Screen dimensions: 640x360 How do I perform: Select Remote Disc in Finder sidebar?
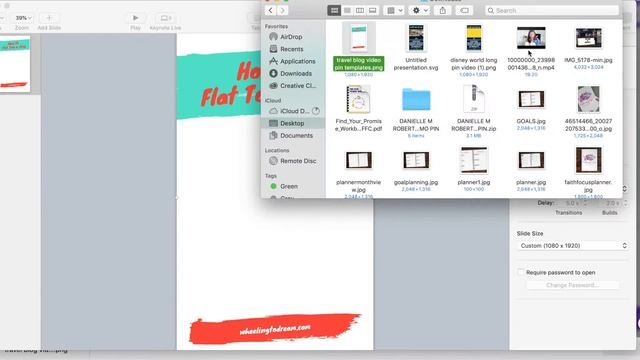coord(297,161)
